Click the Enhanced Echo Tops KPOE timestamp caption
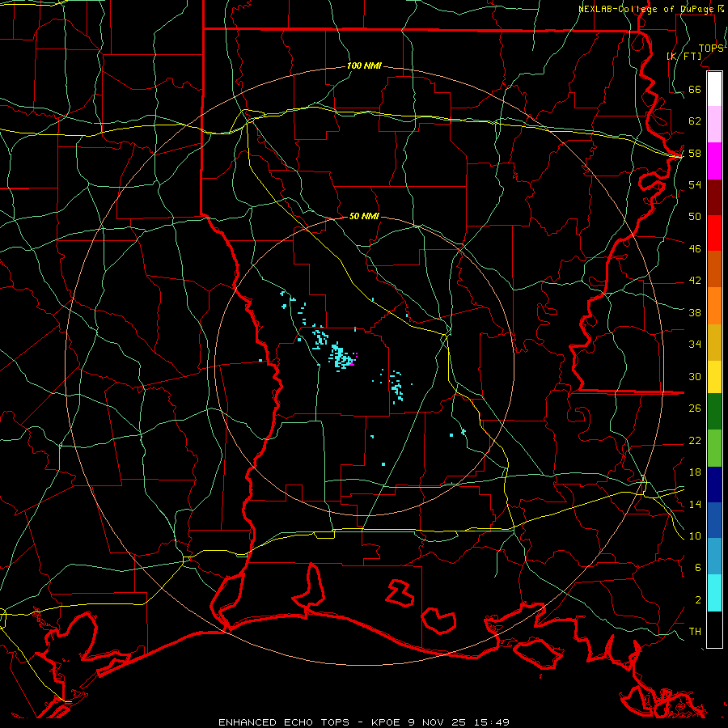The image size is (728, 728). tap(364, 722)
